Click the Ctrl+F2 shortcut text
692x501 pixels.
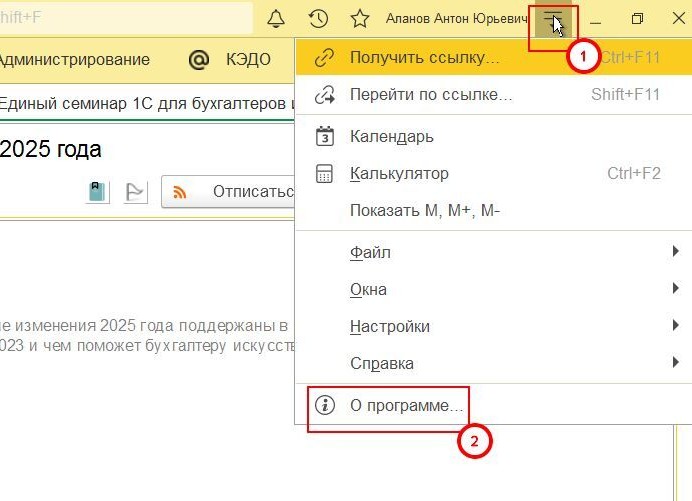[x=634, y=173]
